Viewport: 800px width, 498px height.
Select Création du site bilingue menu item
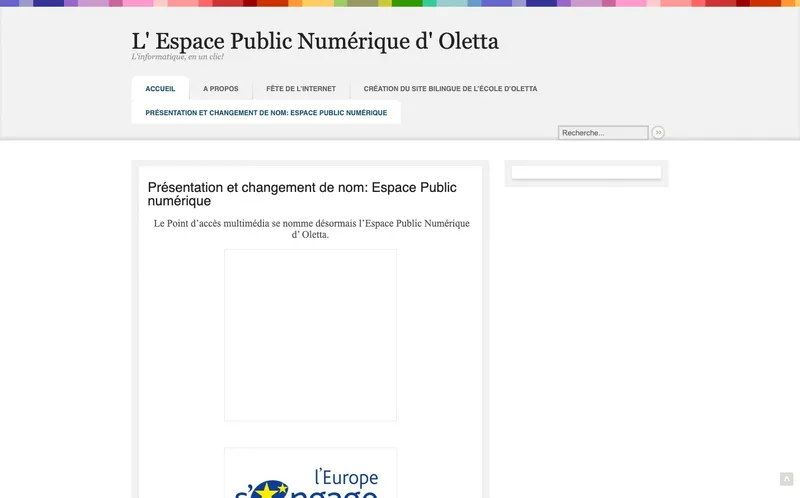(450, 89)
